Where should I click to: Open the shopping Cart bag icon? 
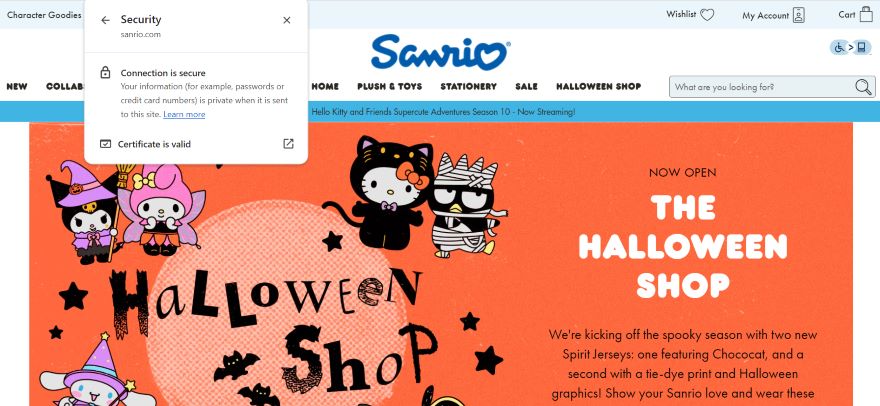tap(866, 14)
